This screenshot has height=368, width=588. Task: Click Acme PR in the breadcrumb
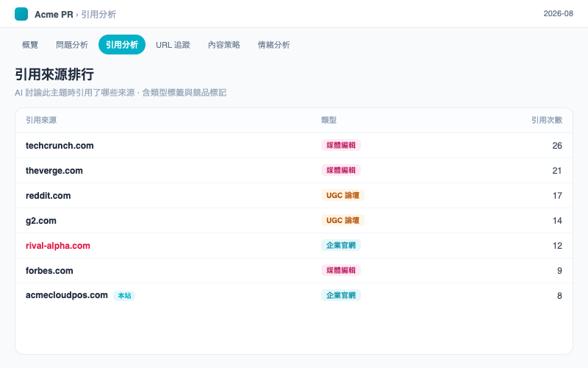click(x=54, y=14)
